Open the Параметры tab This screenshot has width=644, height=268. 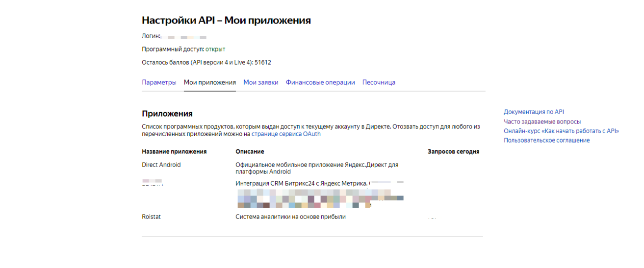click(159, 82)
